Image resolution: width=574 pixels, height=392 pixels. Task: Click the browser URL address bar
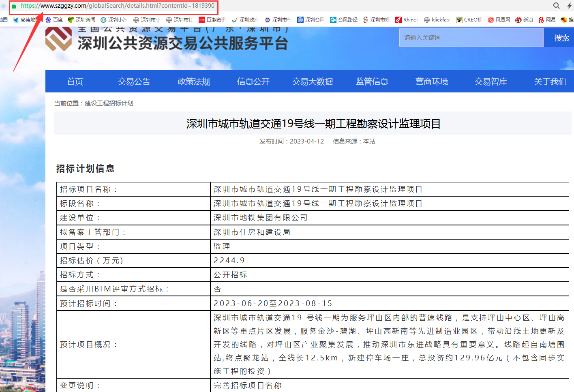point(118,6)
